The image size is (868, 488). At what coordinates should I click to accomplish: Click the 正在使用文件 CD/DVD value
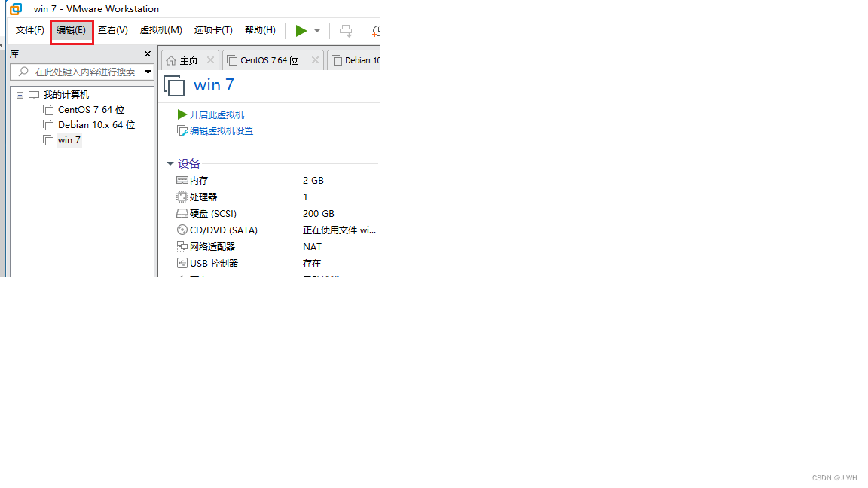339,230
